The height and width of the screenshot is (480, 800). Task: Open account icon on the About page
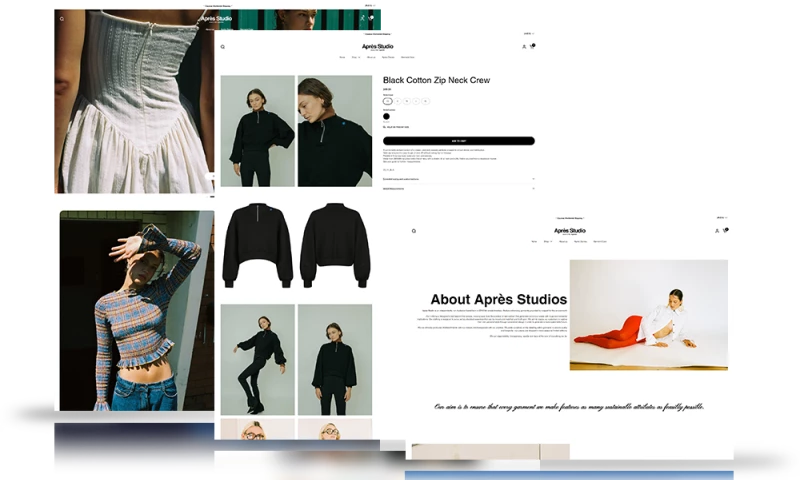tap(717, 231)
